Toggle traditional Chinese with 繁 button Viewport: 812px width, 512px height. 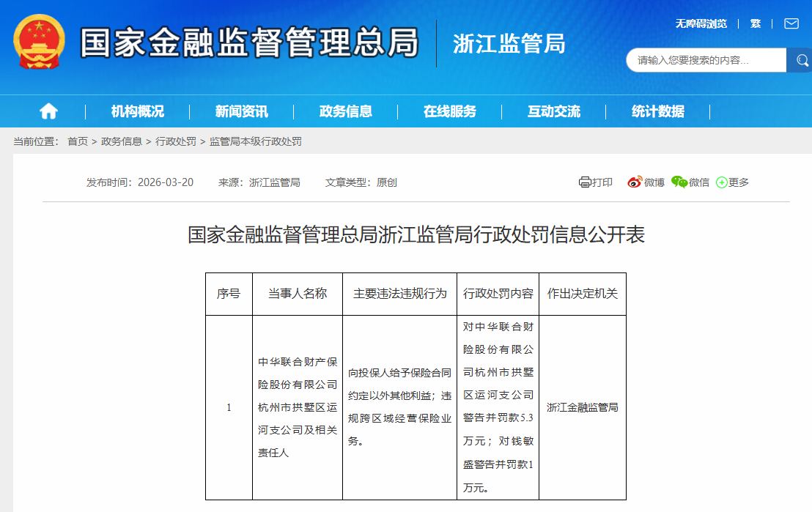pos(755,23)
